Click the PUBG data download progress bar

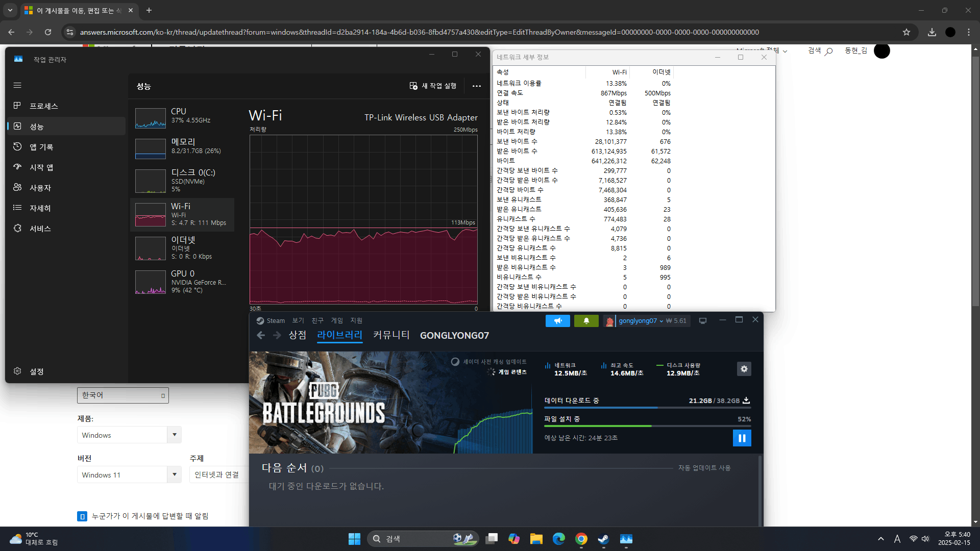(x=647, y=408)
